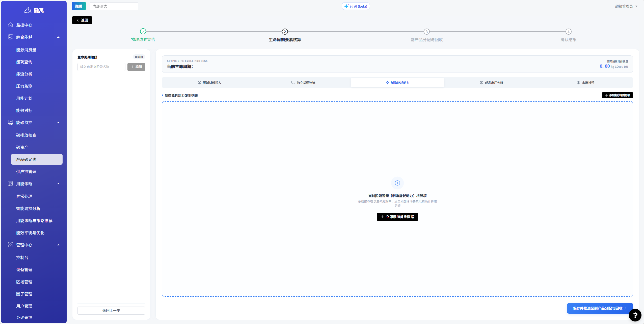Click the 综合能耗 sidebar icon
Image resolution: width=644 pixels, height=324 pixels.
point(11,37)
